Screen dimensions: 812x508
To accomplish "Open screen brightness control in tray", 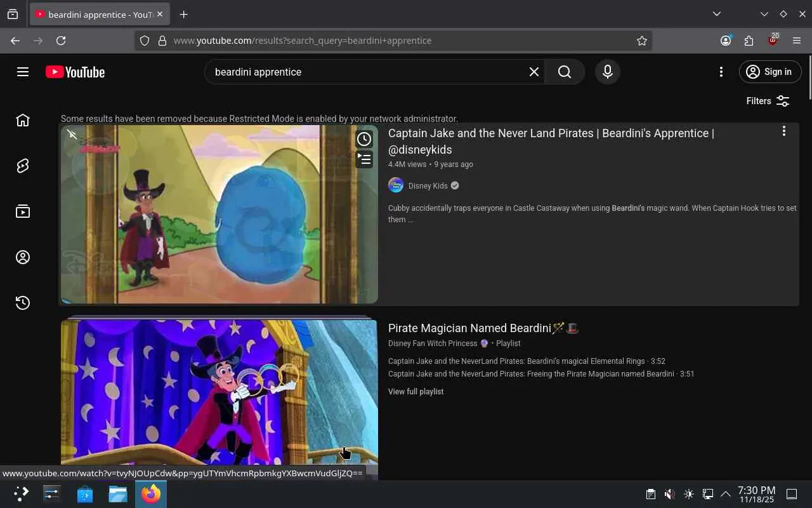I will point(689,494).
